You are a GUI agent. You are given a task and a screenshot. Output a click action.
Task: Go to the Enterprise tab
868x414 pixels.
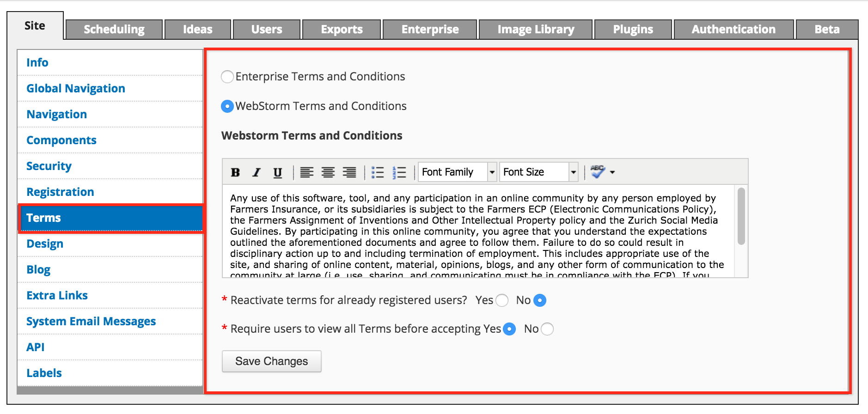(x=430, y=30)
